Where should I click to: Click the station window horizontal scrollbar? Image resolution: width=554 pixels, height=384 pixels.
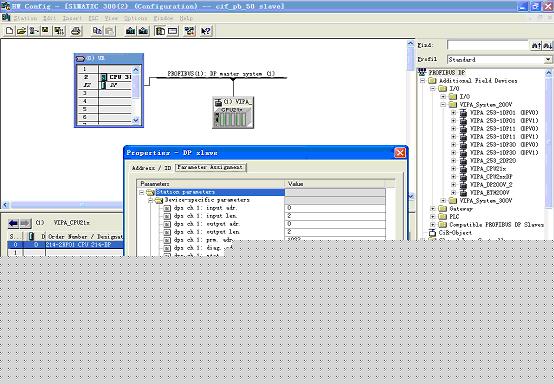66,205
